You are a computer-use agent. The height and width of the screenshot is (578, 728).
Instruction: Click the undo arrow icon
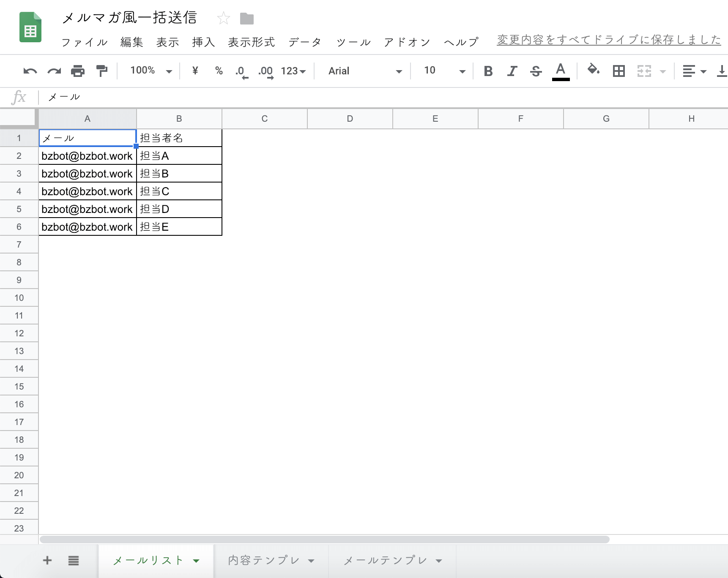pos(30,71)
